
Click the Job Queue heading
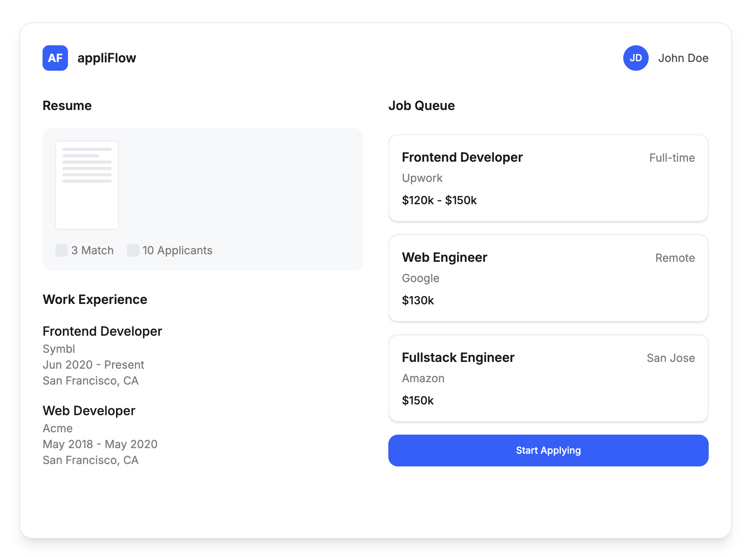click(x=421, y=106)
